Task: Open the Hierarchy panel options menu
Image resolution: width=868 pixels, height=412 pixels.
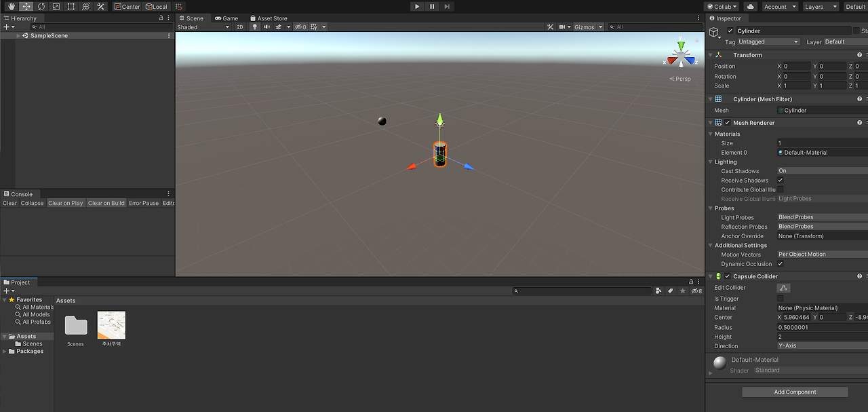Action: tap(169, 18)
